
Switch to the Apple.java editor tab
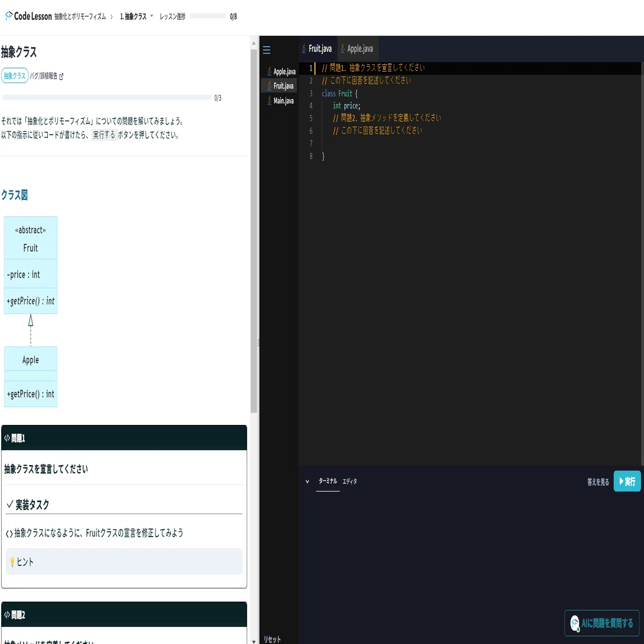click(x=358, y=49)
